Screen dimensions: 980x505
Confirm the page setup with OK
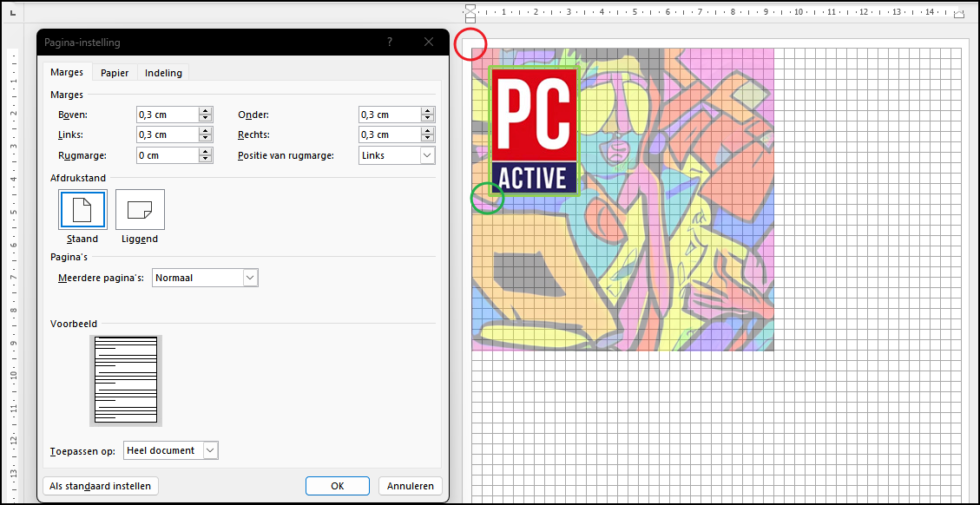[337, 486]
